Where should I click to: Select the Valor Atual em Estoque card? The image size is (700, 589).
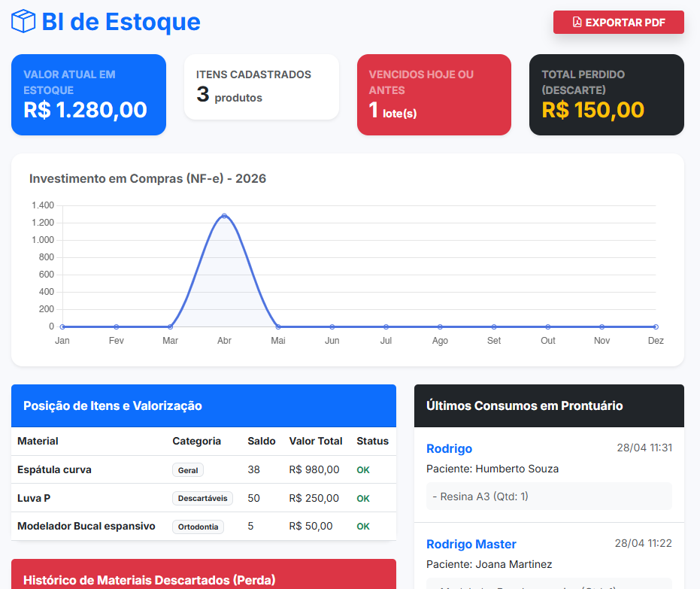(89, 95)
